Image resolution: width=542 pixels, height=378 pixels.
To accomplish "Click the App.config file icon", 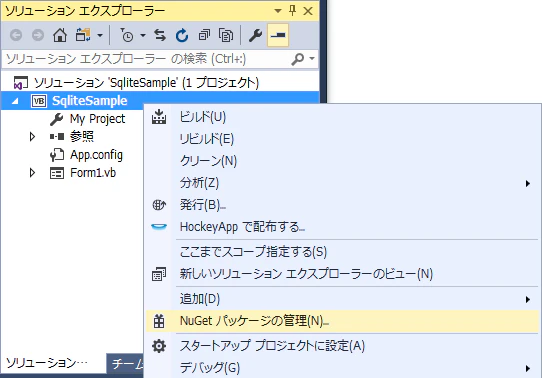I will tap(57, 155).
